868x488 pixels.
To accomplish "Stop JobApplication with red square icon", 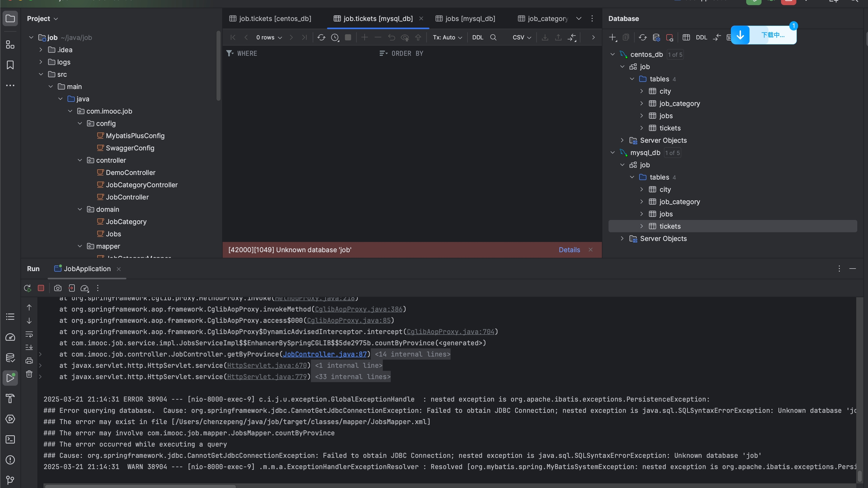I will 41,288.
